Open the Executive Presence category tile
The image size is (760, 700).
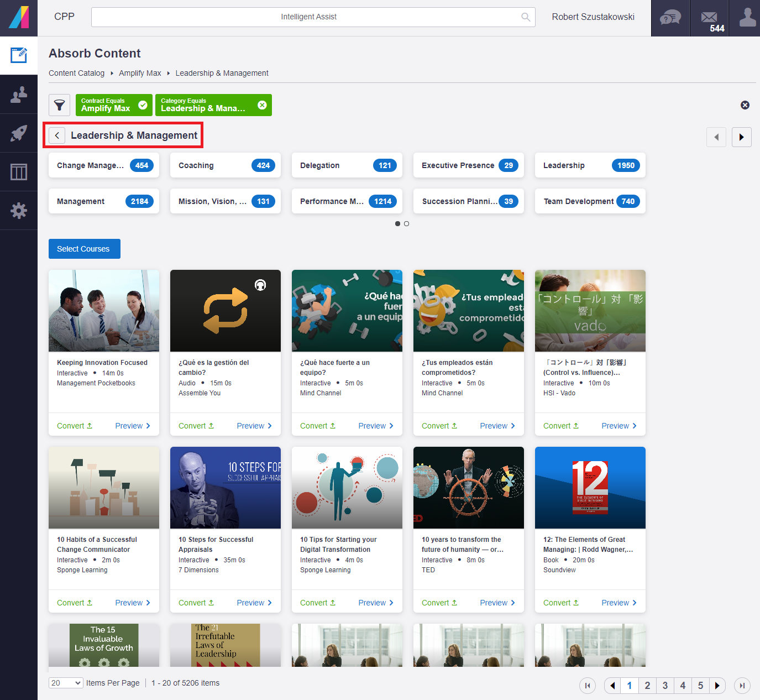(x=469, y=165)
